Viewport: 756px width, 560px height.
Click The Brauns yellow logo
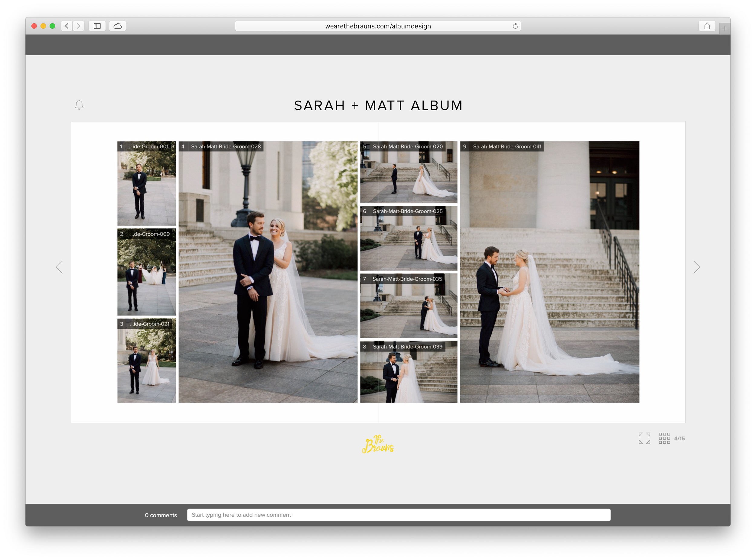point(378,444)
